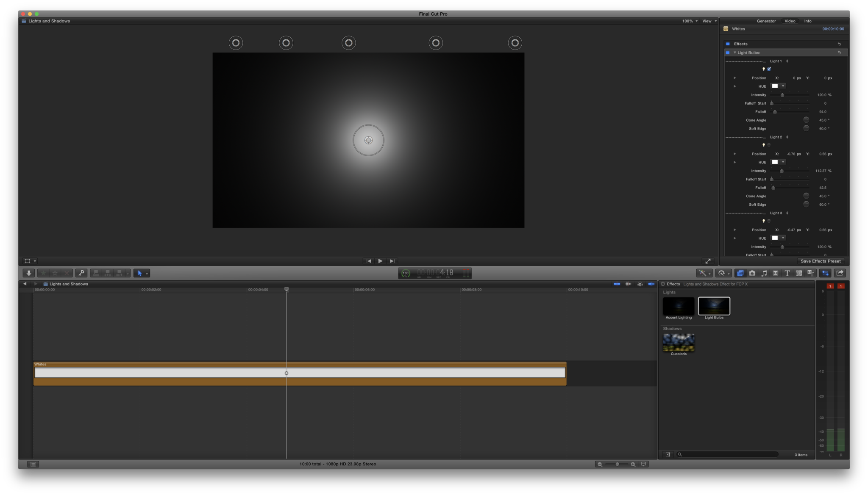Select the Cucoloris effect thumbnail
The height and width of the screenshot is (495, 868).
coord(679,343)
